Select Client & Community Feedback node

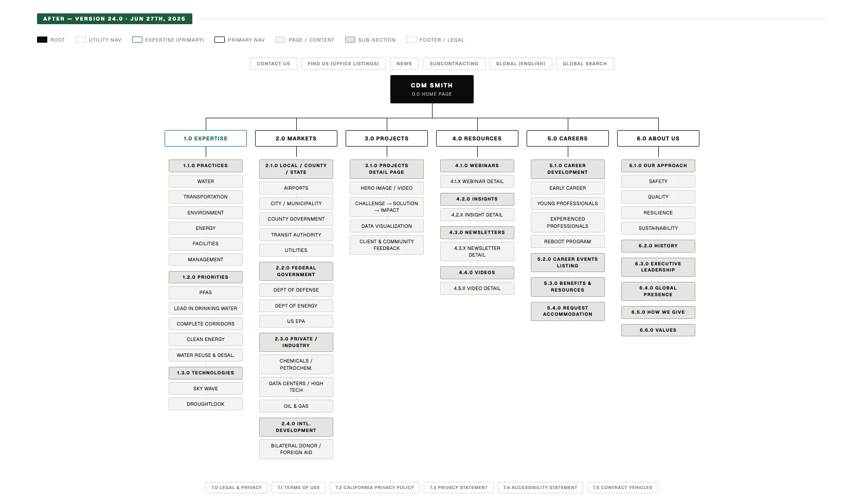[x=387, y=245]
